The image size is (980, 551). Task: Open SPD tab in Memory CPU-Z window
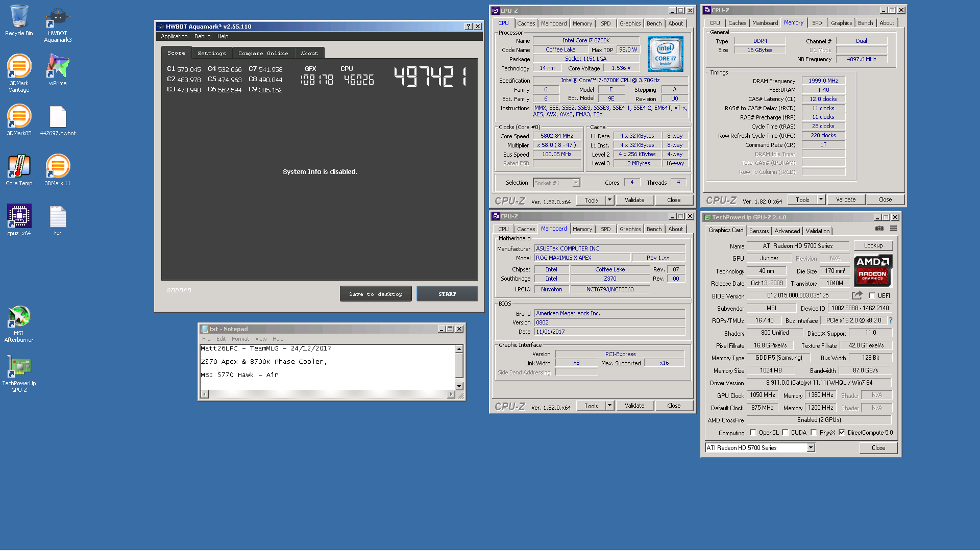[x=817, y=23]
